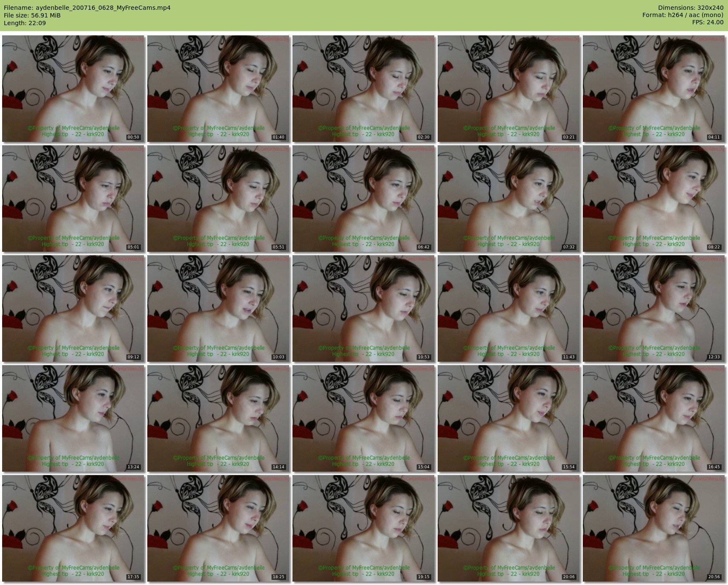The width and height of the screenshot is (728, 585).
Task: Select the thumbnail stamped 05:51
Action: (x=218, y=199)
